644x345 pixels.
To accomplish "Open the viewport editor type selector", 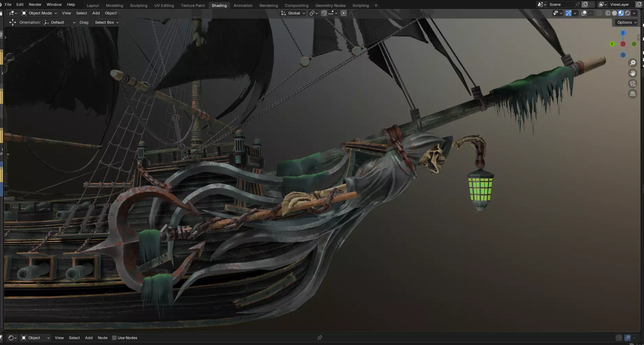I will click(x=13, y=13).
